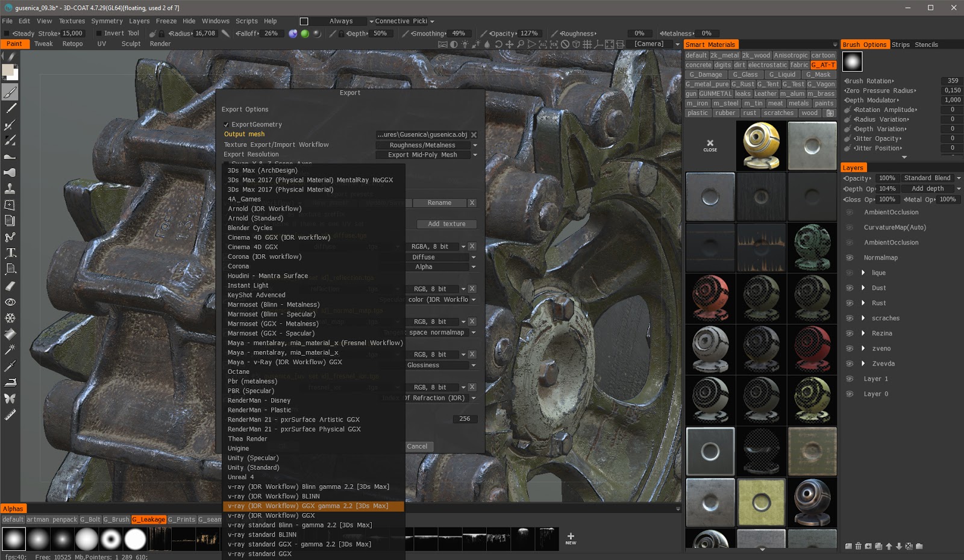Click the foreground color swatch

8,70
